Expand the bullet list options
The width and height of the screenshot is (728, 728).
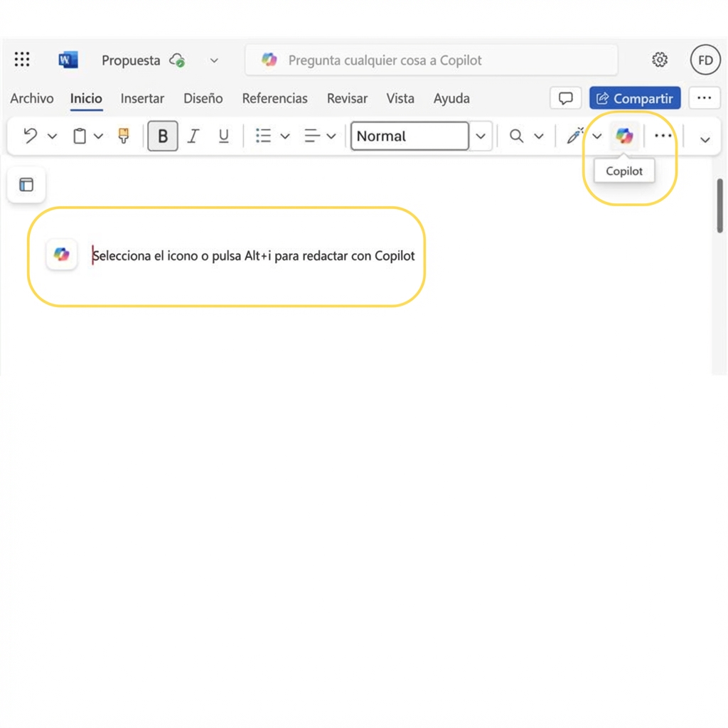click(285, 136)
